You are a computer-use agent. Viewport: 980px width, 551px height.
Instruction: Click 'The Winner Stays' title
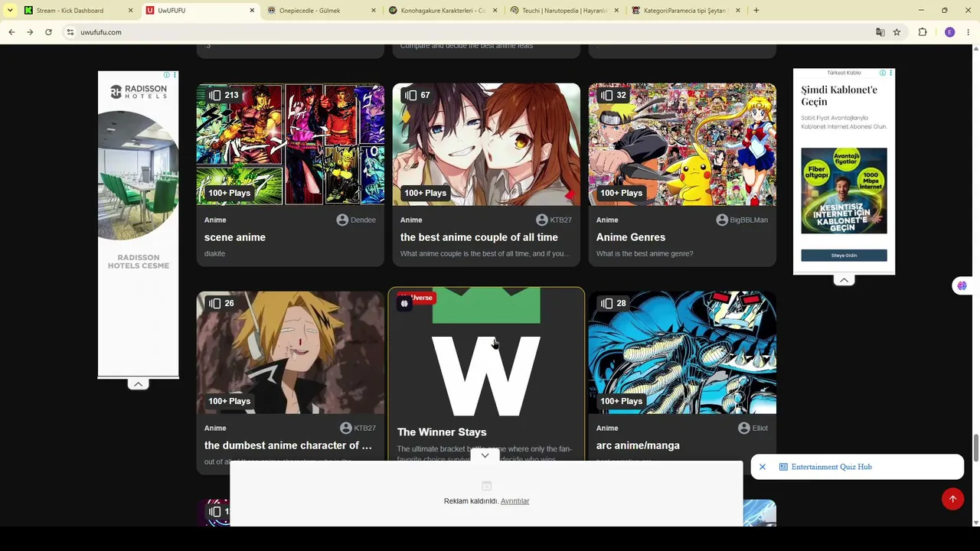tap(442, 432)
